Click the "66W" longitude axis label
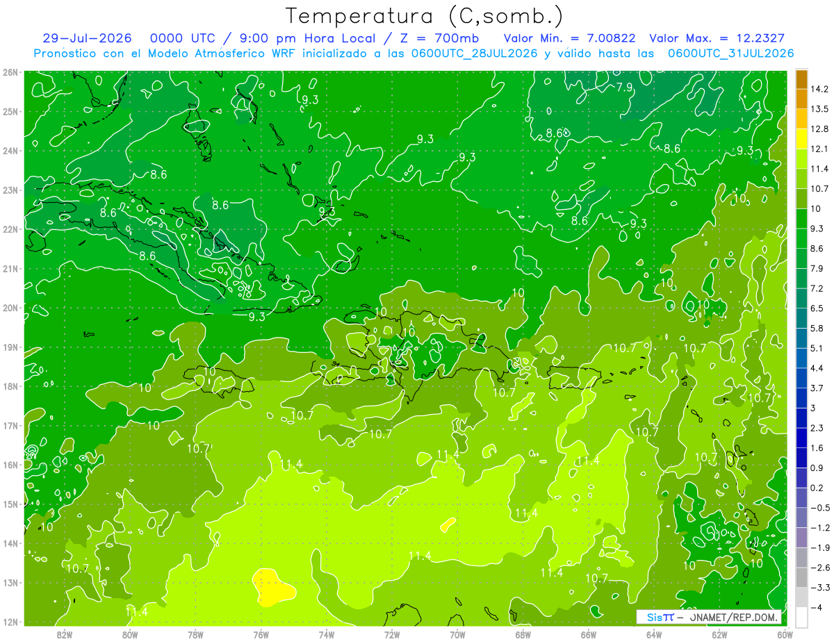The height and width of the screenshot is (644, 834). coord(589,634)
